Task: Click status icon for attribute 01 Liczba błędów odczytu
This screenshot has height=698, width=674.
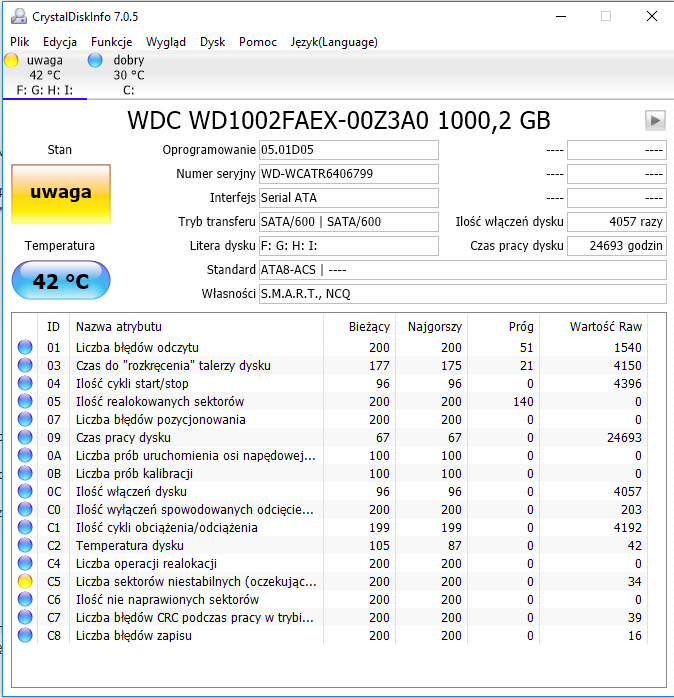Action: (25, 347)
